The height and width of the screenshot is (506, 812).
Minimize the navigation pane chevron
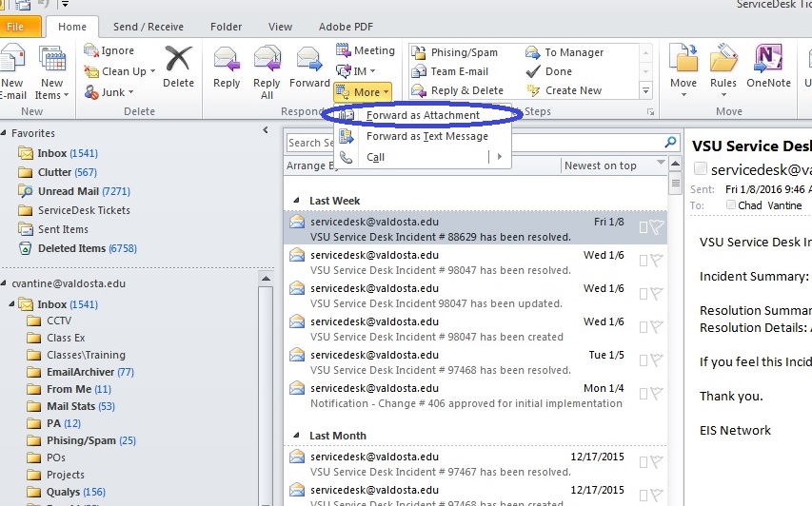pyautogui.click(x=266, y=130)
